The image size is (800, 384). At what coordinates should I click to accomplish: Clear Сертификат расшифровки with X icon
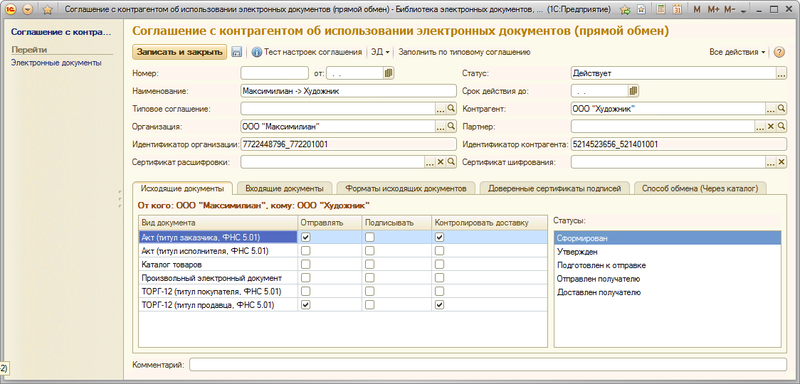(x=441, y=162)
